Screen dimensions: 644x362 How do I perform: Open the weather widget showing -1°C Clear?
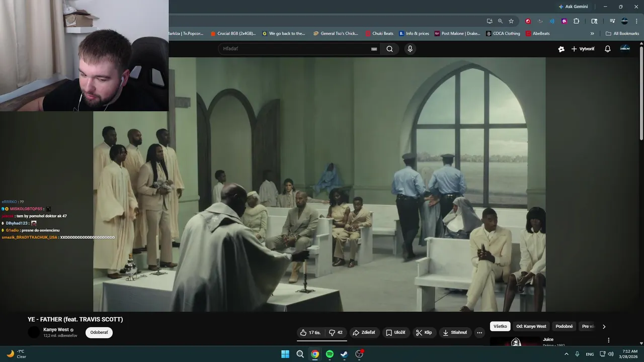click(x=16, y=354)
